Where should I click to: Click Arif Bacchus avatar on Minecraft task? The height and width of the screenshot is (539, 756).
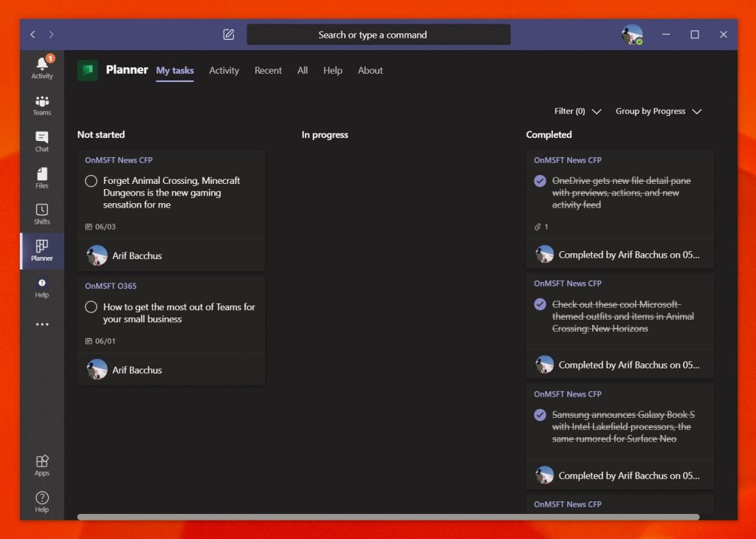97,255
